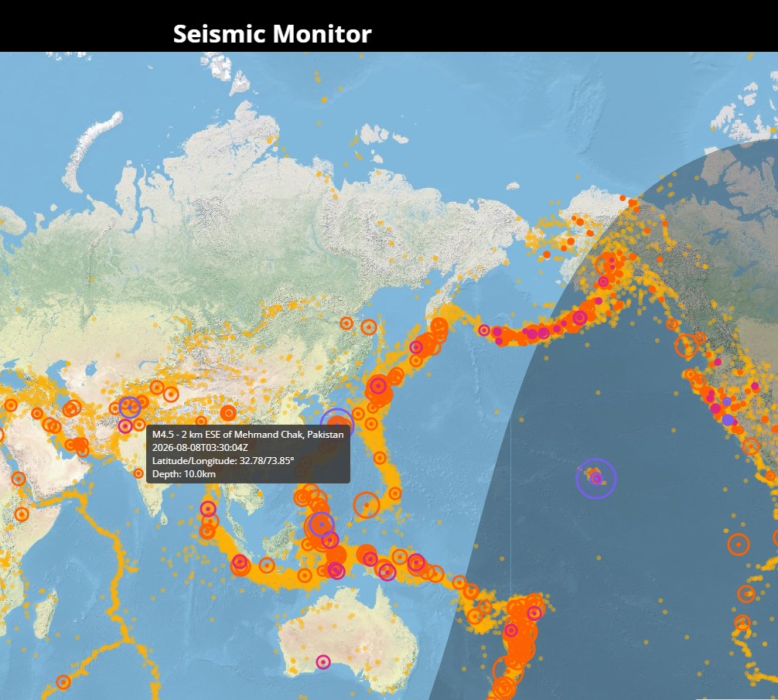Click the Latitude/Longitude 32.78/73.85° line
This screenshot has width=778, height=700.
tap(223, 461)
